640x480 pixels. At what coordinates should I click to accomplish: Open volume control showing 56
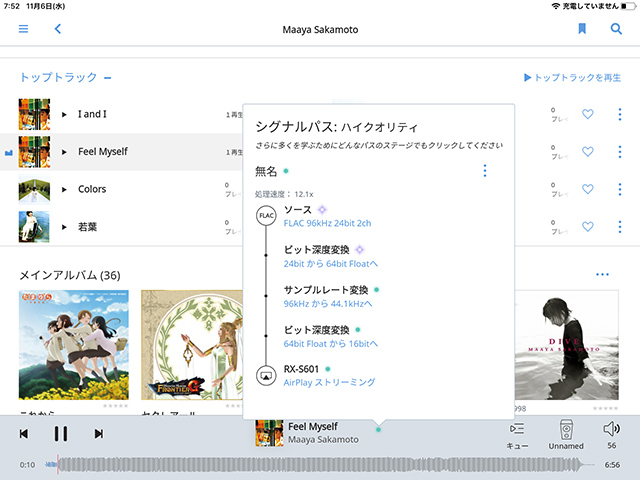point(611,435)
